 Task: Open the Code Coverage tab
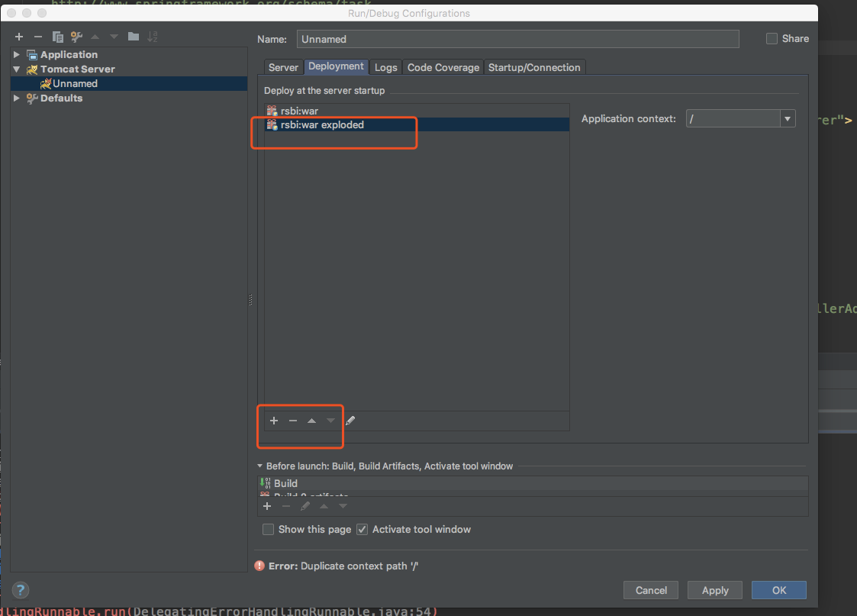coord(443,67)
